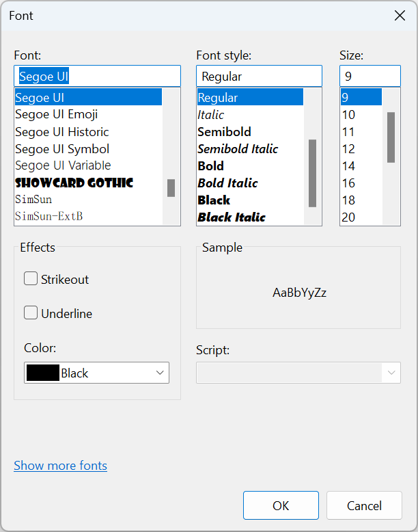This screenshot has width=418, height=532.
Task: Click the black color swatch
Action: (x=43, y=373)
